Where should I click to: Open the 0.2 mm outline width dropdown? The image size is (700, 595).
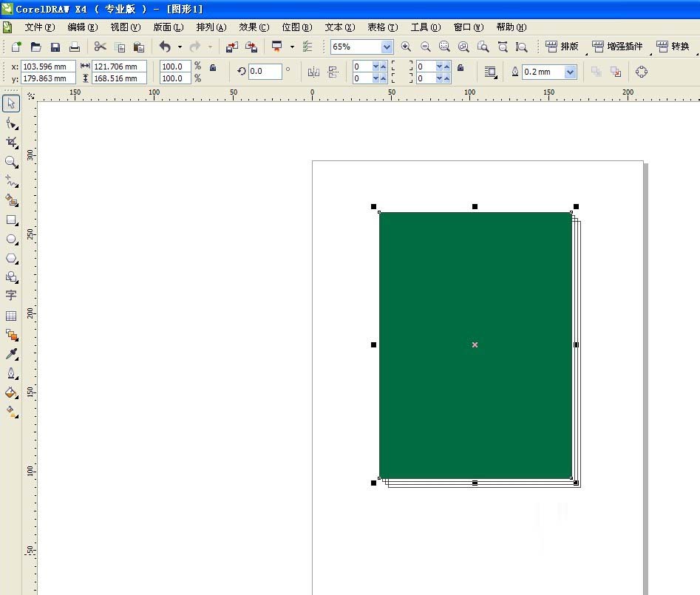(570, 72)
